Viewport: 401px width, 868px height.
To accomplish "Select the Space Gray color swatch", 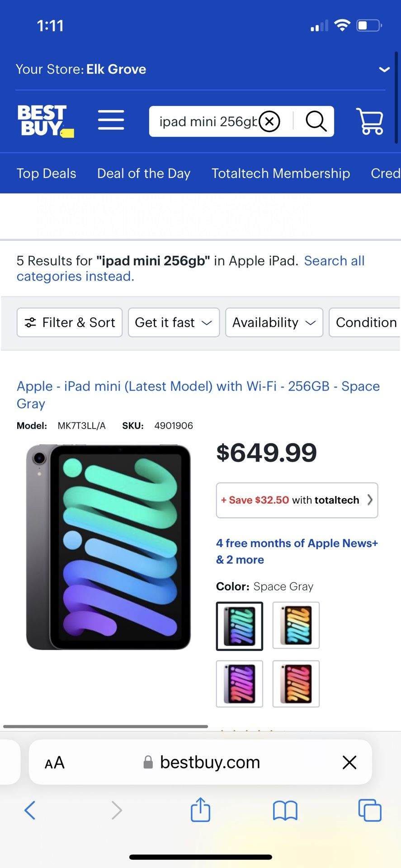I will point(239,626).
